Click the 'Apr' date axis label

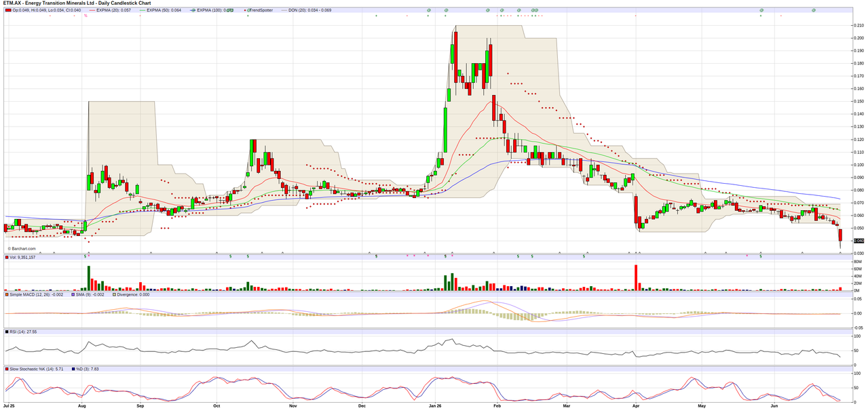635,406
